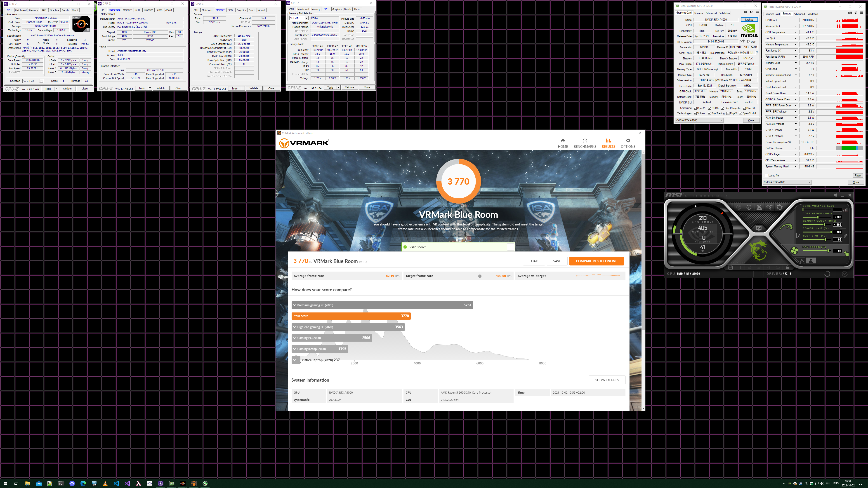868x488 pixels.
Task: Open the Afterburner information icon
Action: 749,207
